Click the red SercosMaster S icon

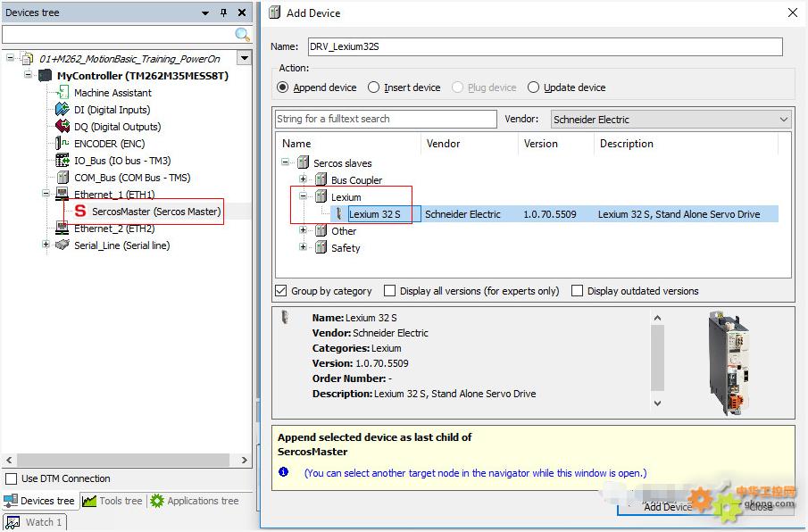80,212
